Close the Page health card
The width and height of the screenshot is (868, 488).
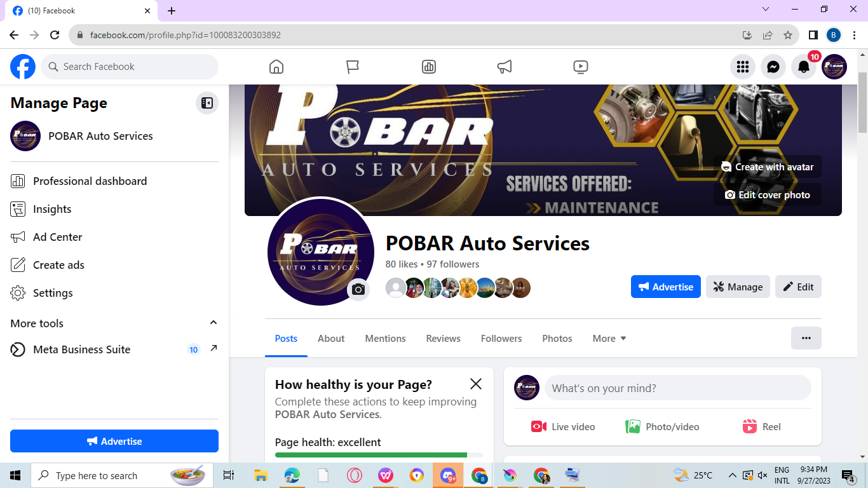476,384
